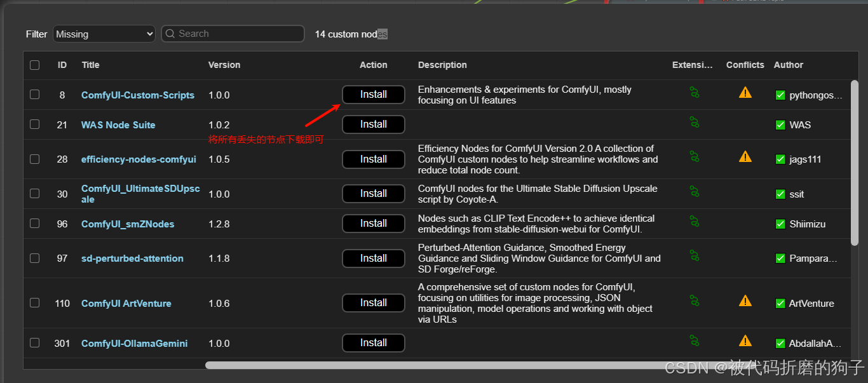Open extension link icon for ComfyUI ArtVenture row

(694, 300)
